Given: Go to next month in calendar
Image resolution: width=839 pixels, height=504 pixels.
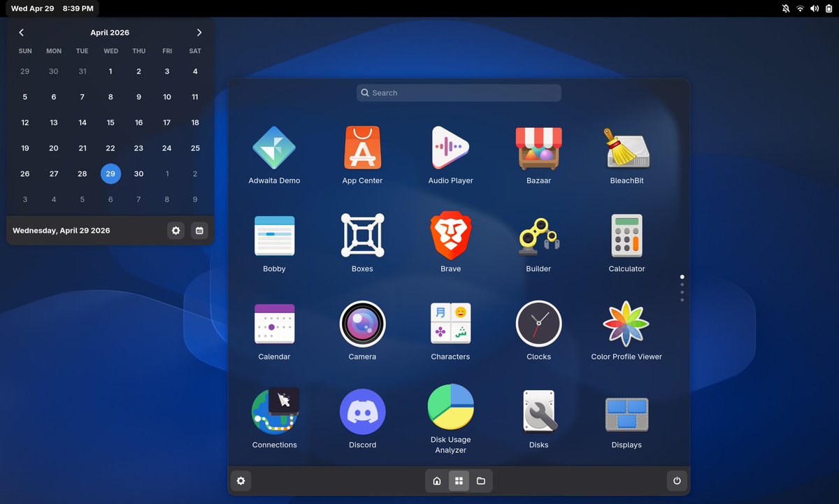Looking at the screenshot, I should click(199, 32).
